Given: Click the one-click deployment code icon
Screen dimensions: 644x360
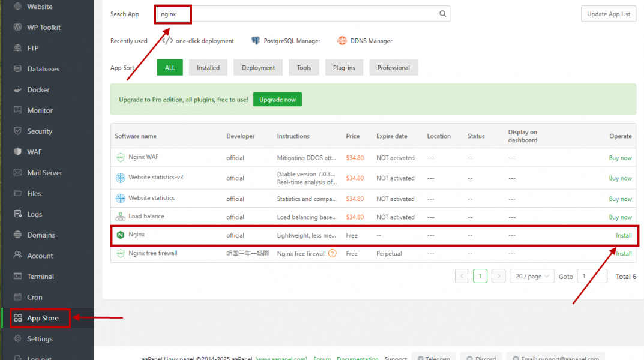Looking at the screenshot, I should click(167, 41).
